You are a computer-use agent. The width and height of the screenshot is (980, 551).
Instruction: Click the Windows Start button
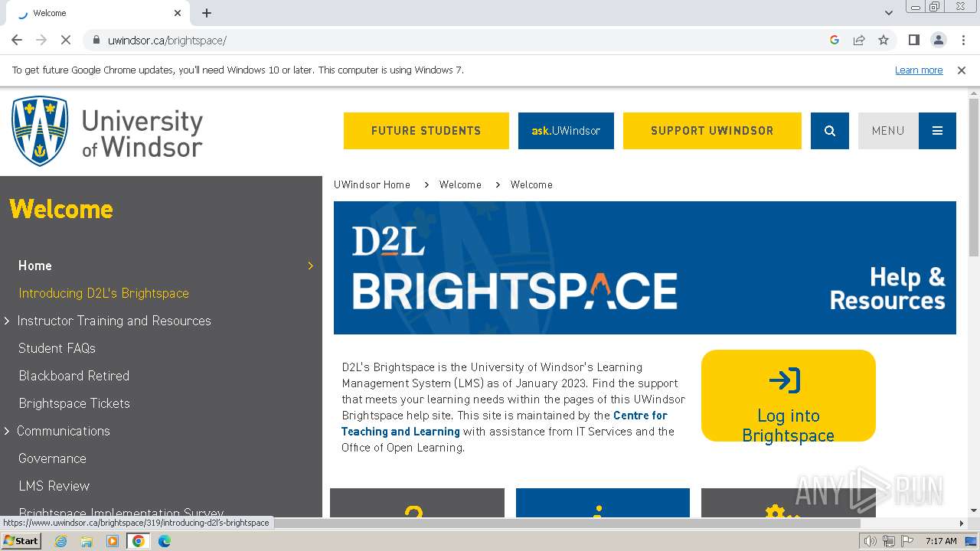click(21, 541)
